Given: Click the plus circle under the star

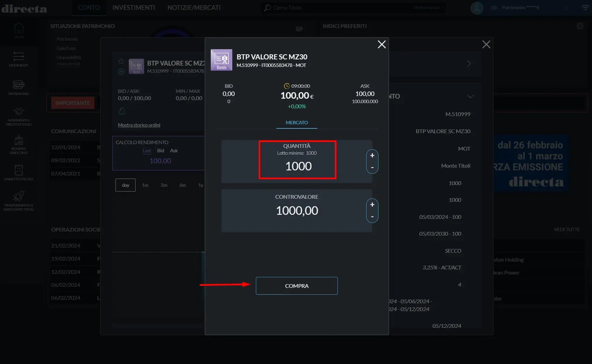Looking at the screenshot, I should click(121, 71).
